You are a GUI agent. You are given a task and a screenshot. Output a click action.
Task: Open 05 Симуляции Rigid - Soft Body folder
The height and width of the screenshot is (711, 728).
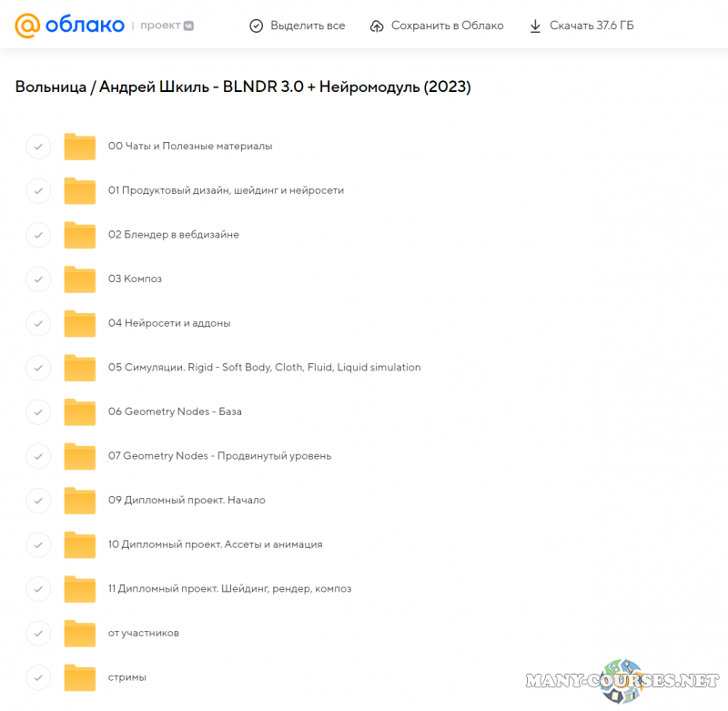(264, 368)
